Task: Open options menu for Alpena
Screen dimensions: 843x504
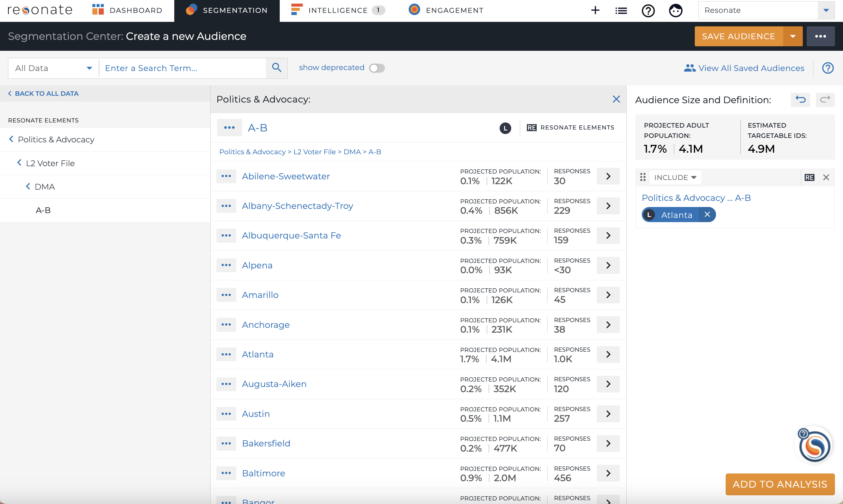Action: tap(226, 265)
